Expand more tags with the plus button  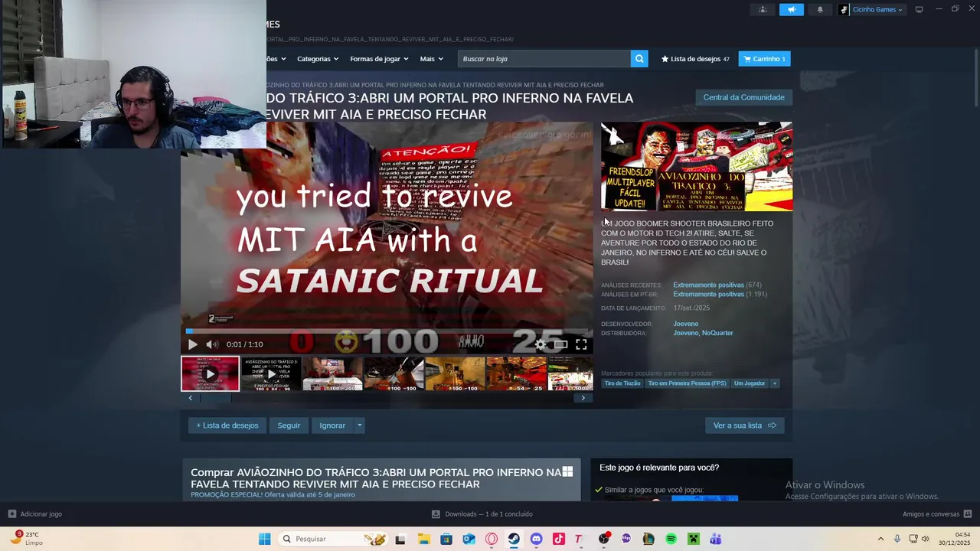click(774, 383)
